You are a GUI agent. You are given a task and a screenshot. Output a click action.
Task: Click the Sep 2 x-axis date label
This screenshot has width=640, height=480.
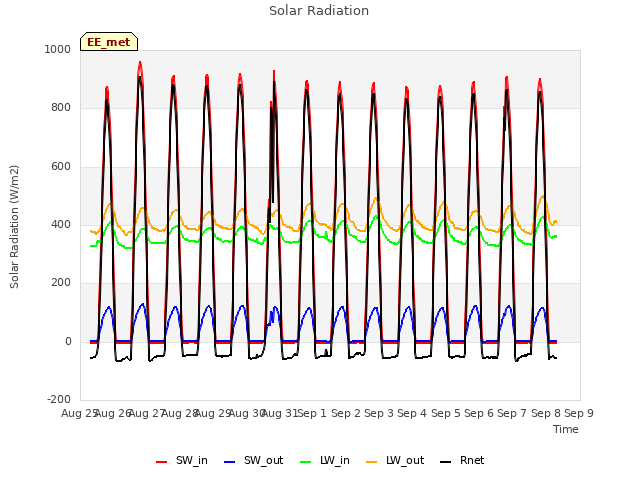click(x=346, y=413)
